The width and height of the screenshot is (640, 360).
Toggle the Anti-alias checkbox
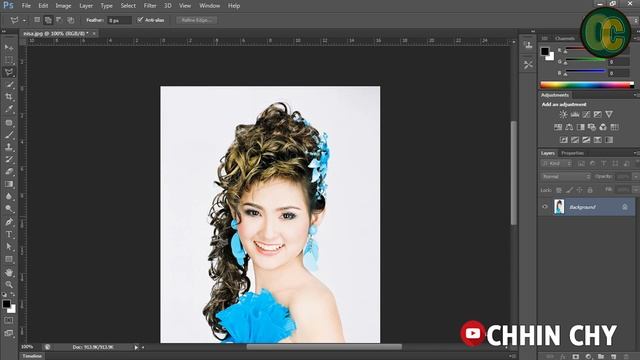(x=140, y=20)
